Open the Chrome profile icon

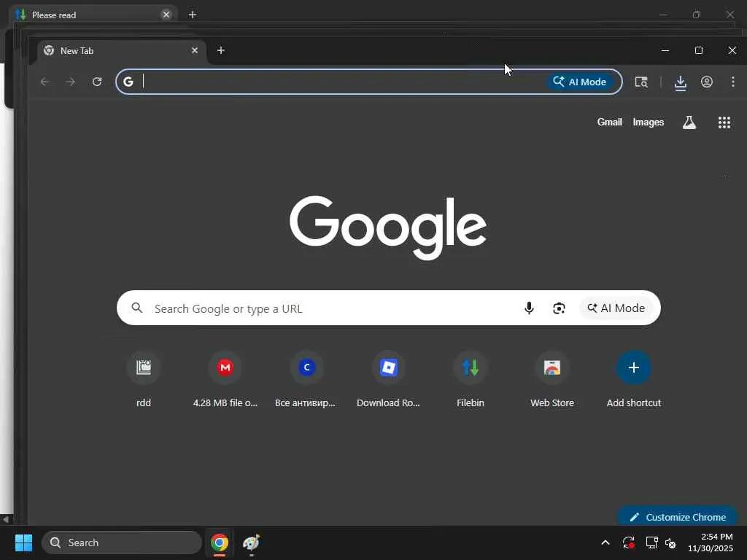[707, 82]
